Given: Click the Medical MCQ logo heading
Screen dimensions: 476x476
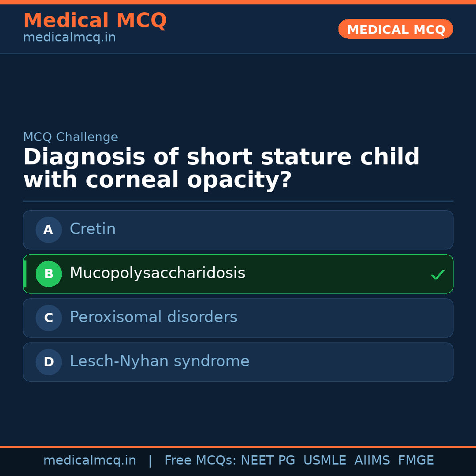Looking at the screenshot, I should click(95, 21).
